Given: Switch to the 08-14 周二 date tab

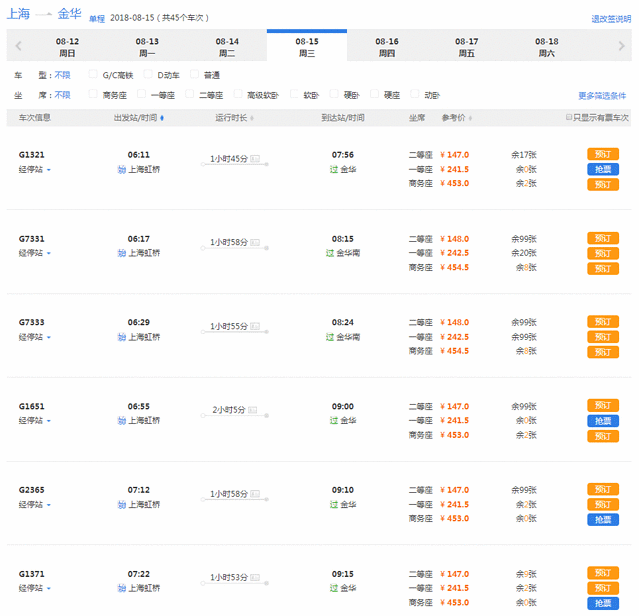Looking at the screenshot, I should pos(227,46).
